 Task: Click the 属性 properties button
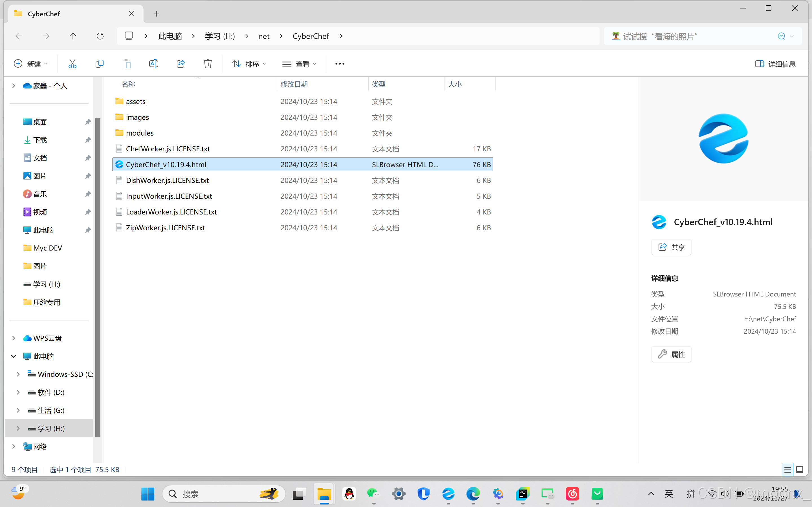671,354
